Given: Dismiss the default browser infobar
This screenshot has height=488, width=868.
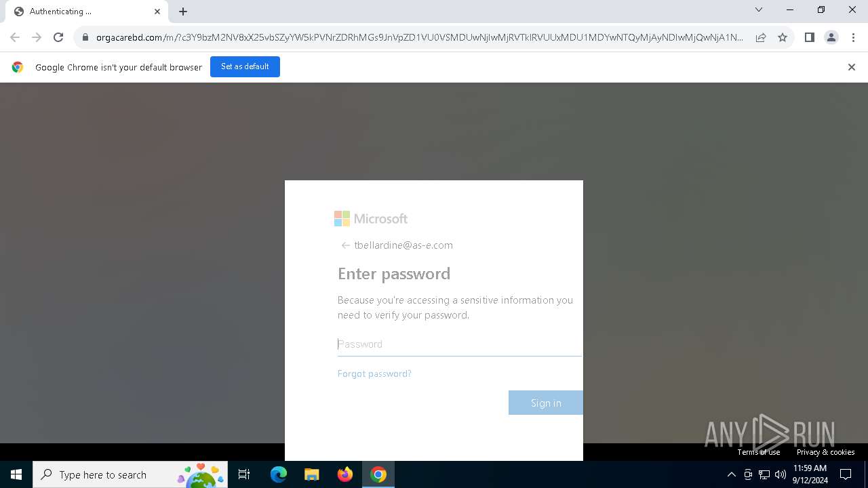Looking at the screenshot, I should coord(852,67).
